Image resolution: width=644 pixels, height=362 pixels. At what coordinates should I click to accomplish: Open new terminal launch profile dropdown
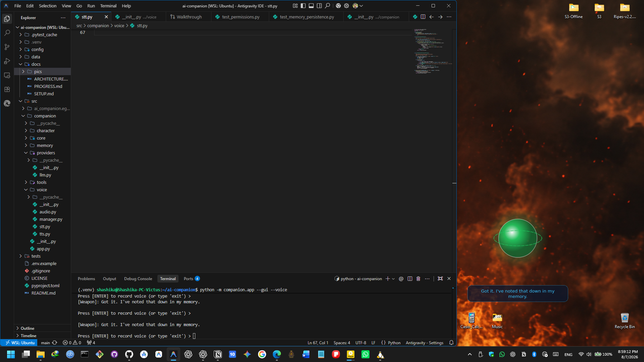393,278
